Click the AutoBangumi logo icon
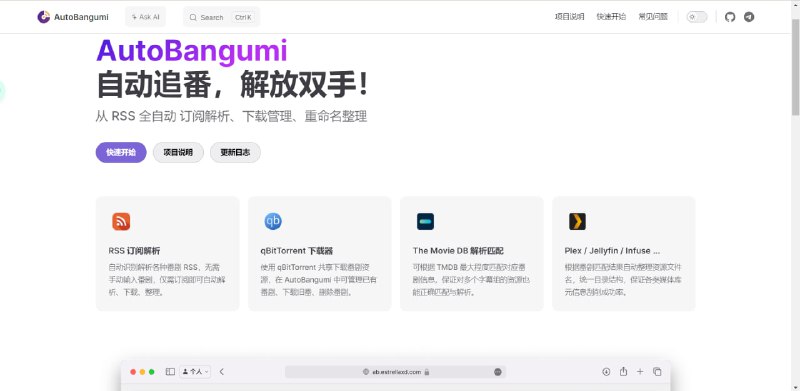This screenshot has width=800, height=391. click(x=43, y=17)
